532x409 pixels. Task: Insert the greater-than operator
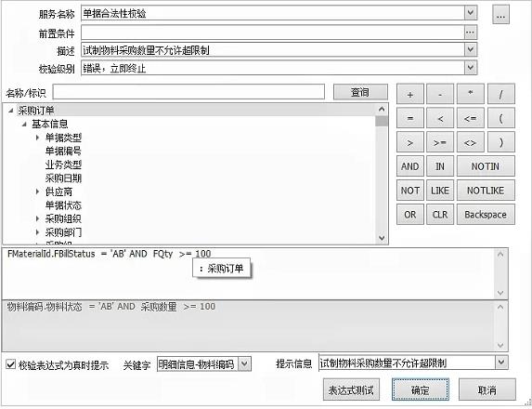point(409,142)
